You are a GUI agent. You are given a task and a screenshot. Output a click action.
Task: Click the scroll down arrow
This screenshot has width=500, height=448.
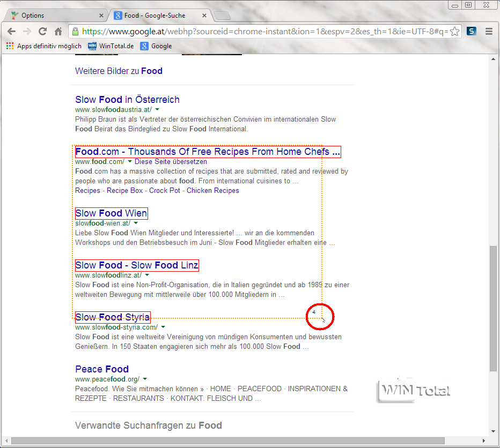pyautogui.click(x=494, y=431)
